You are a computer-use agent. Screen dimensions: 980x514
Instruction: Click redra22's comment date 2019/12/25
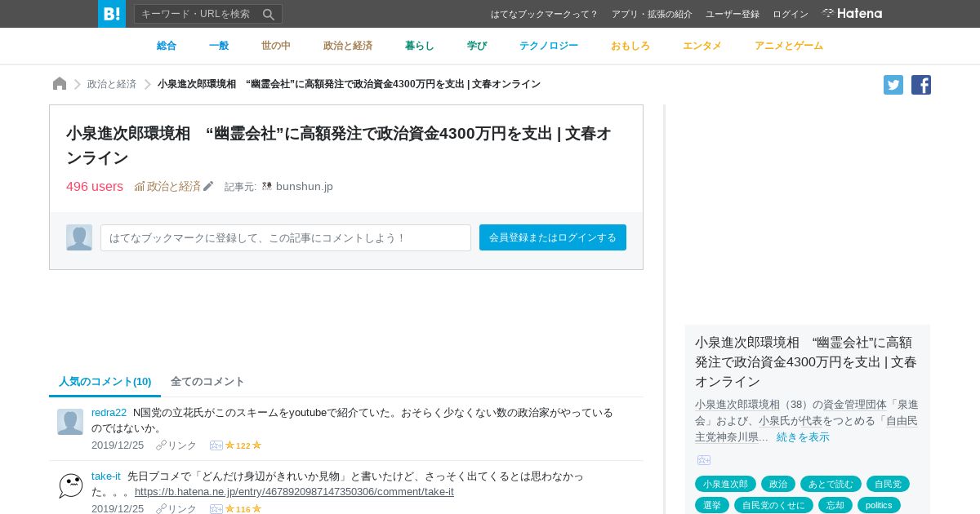(x=118, y=445)
